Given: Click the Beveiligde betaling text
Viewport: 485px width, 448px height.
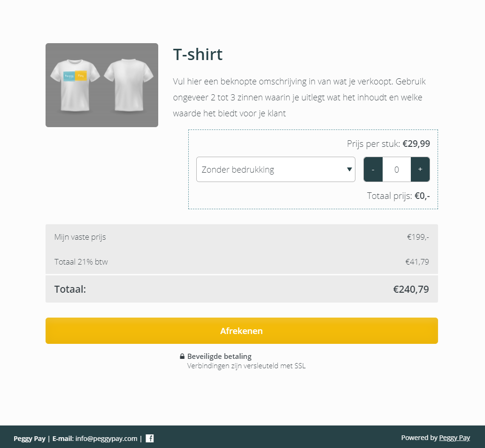Looking at the screenshot, I should click(219, 356).
